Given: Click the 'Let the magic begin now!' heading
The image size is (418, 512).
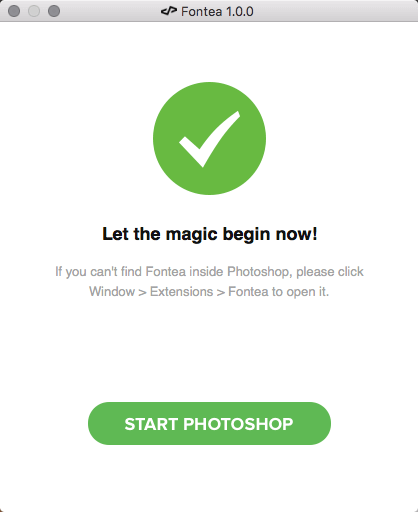Looking at the screenshot, I should 210,234.
